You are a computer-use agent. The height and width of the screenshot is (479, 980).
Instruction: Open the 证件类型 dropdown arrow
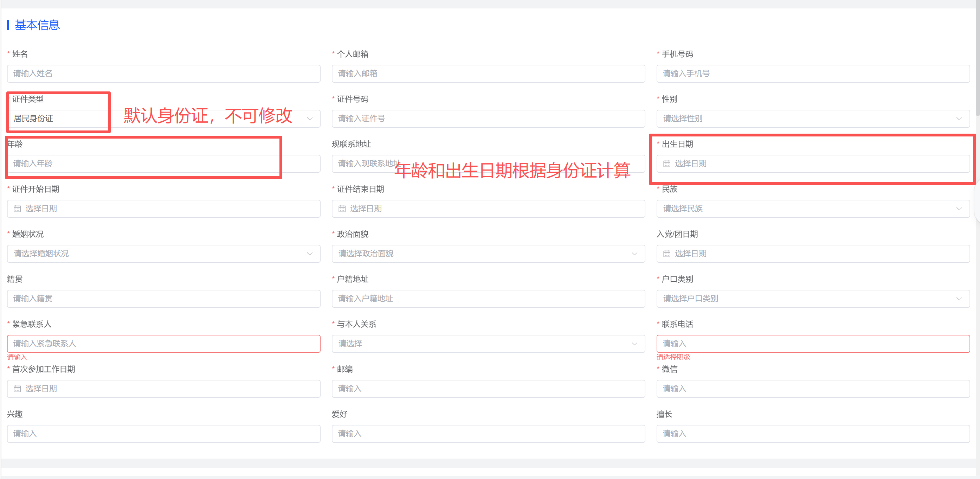(x=310, y=119)
